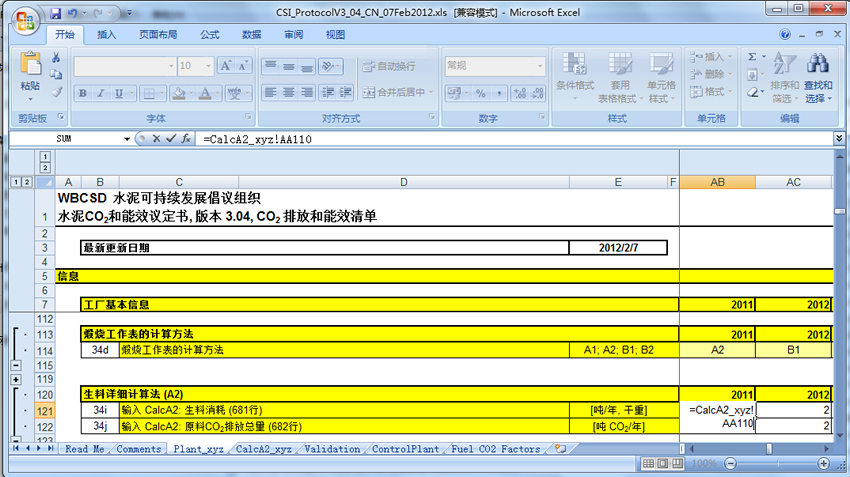
Task: Click the Insert Function fx icon
Action: tap(186, 139)
